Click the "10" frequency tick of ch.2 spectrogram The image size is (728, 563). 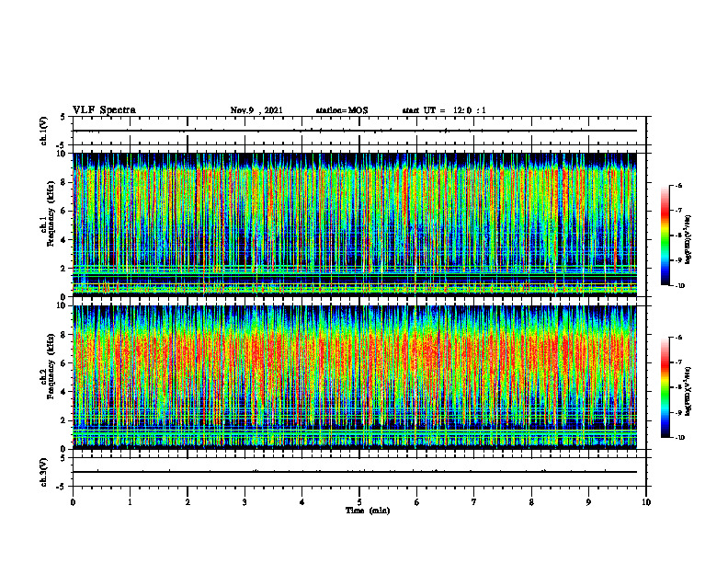[63, 305]
